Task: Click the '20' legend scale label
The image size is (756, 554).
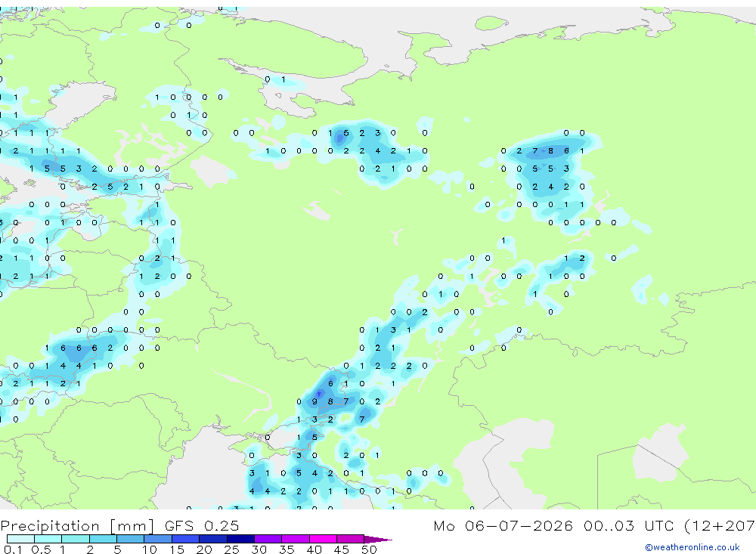Action: pos(204,549)
